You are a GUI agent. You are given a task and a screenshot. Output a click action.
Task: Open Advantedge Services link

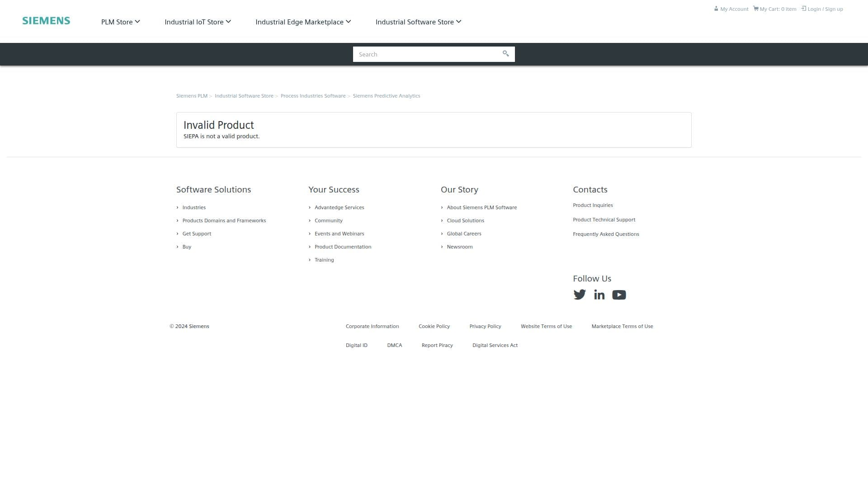coord(340,207)
